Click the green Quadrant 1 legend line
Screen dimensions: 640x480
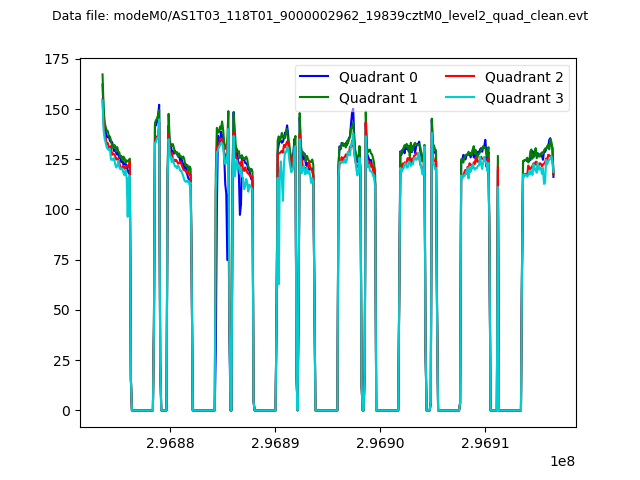point(316,98)
